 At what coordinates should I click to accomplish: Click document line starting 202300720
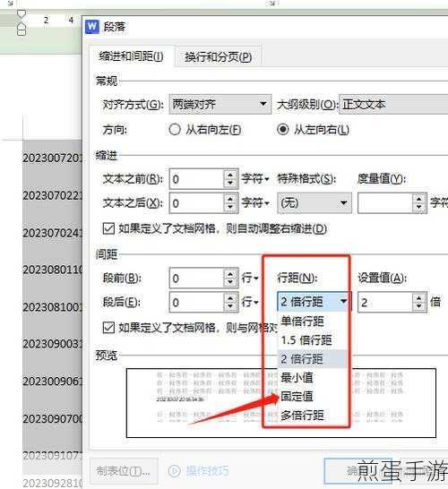[x=52, y=158]
